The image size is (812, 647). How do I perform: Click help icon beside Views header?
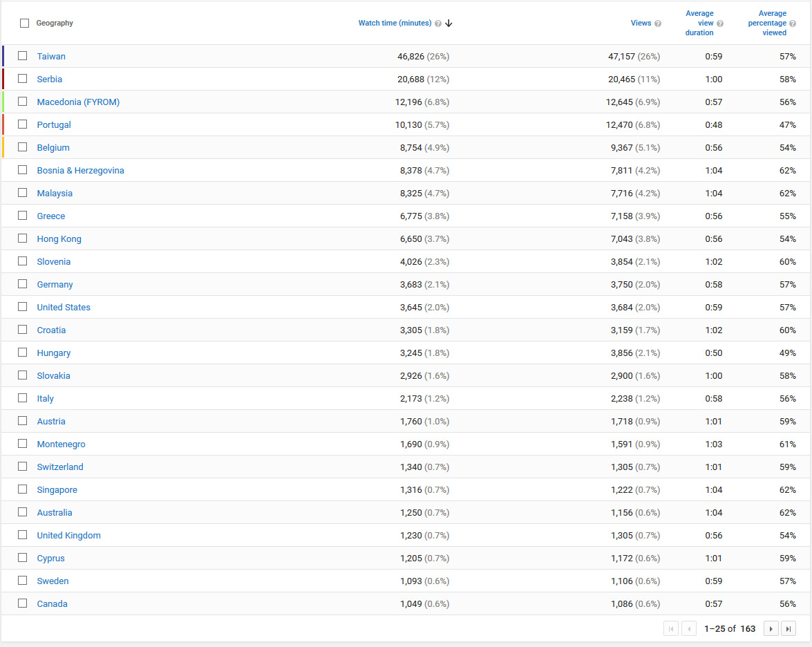658,24
